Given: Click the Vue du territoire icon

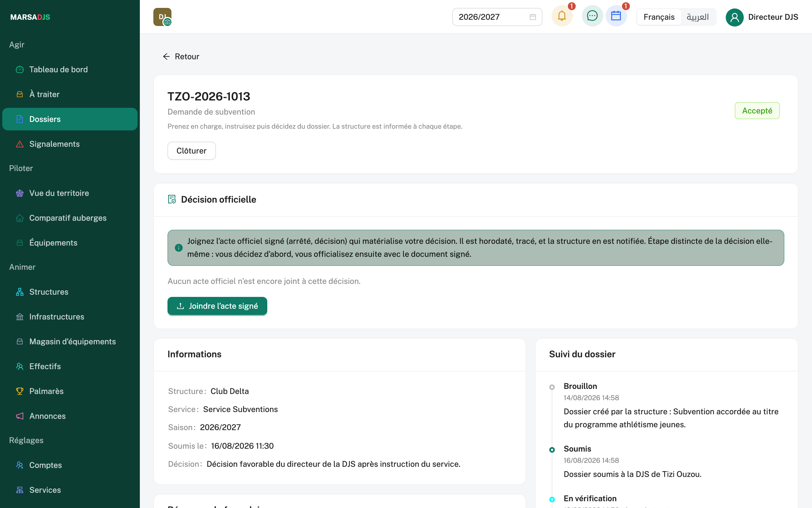Looking at the screenshot, I should [x=20, y=193].
